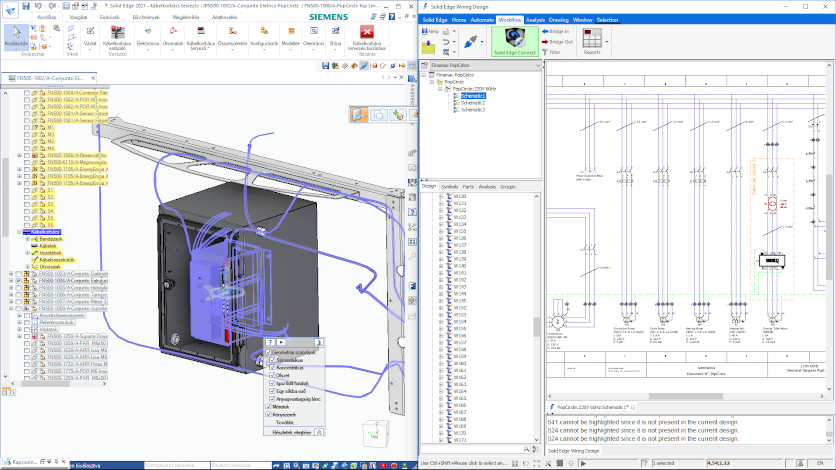Click Solid Edge Connect button

tap(515, 41)
